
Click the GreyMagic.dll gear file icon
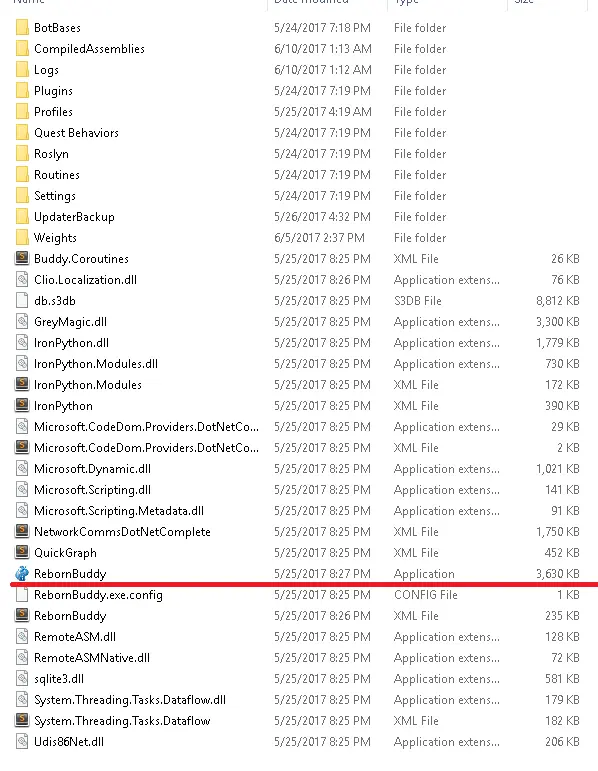[x=22, y=322]
